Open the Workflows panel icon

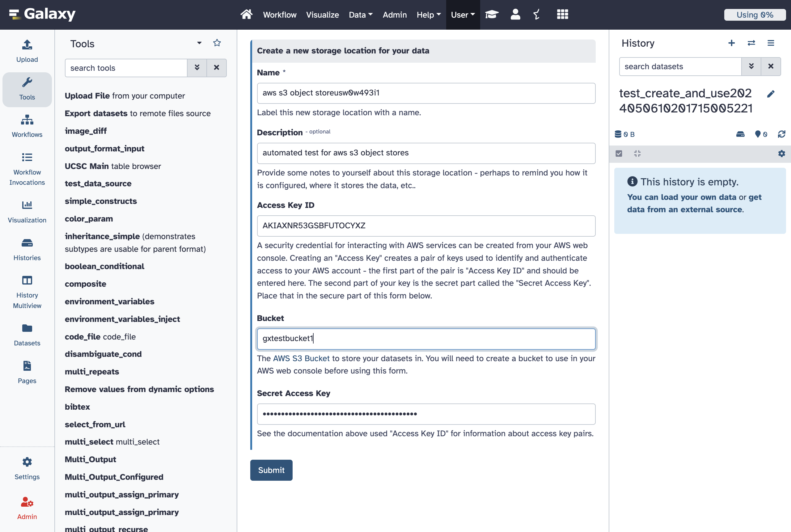tap(27, 125)
